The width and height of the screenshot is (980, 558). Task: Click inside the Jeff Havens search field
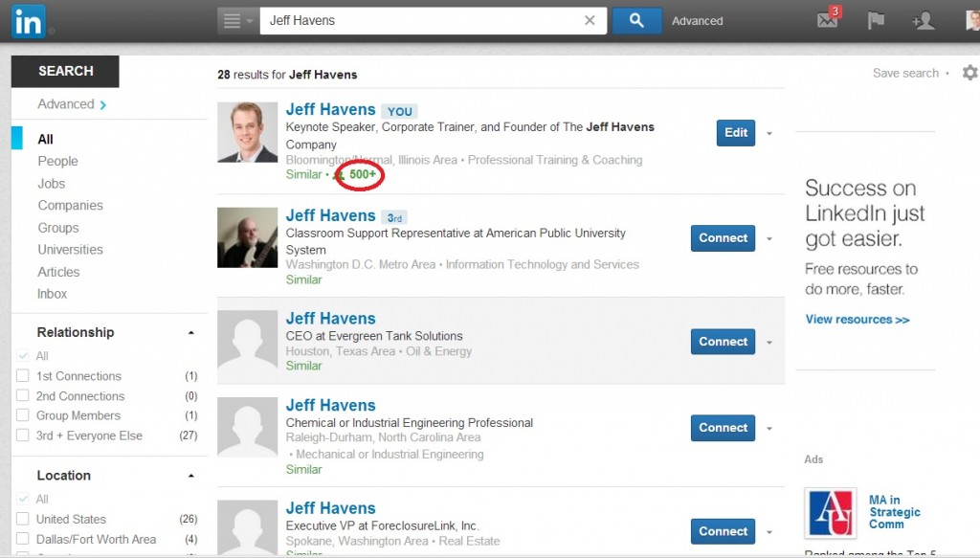[421, 20]
